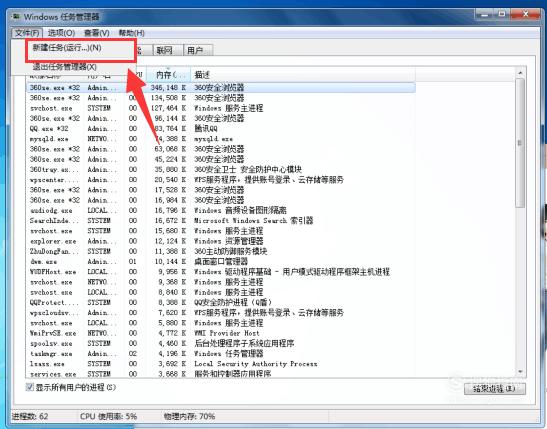This screenshot has height=429, width=547.
Task: Choose 退出任务管理器(X) menu entry
Action: 65,67
